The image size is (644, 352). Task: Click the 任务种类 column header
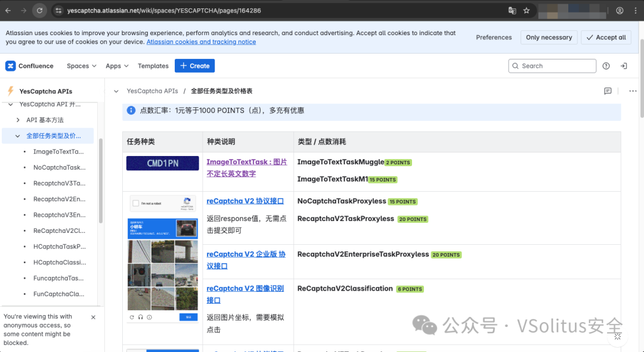[x=141, y=142]
